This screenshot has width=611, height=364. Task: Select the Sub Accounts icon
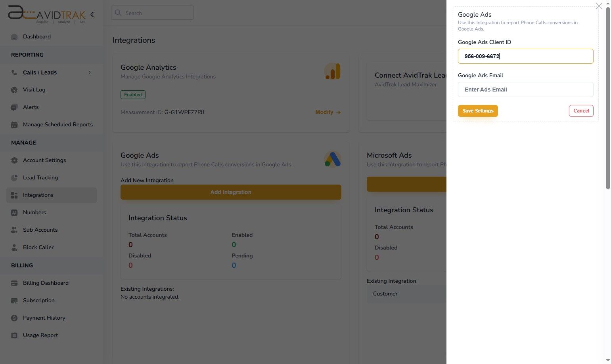[14, 230]
